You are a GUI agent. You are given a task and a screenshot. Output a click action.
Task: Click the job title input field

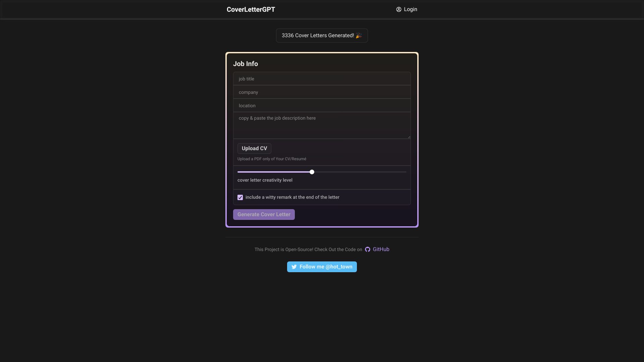pyautogui.click(x=322, y=78)
